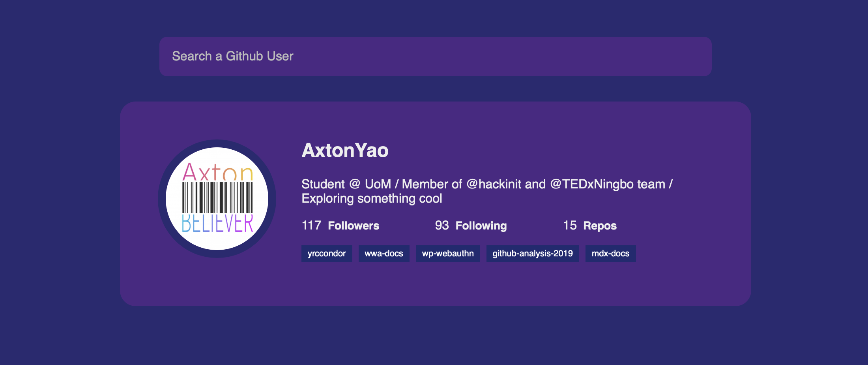Select the AxtonYao username heading
Image resolution: width=868 pixels, height=365 pixels.
coord(345,151)
